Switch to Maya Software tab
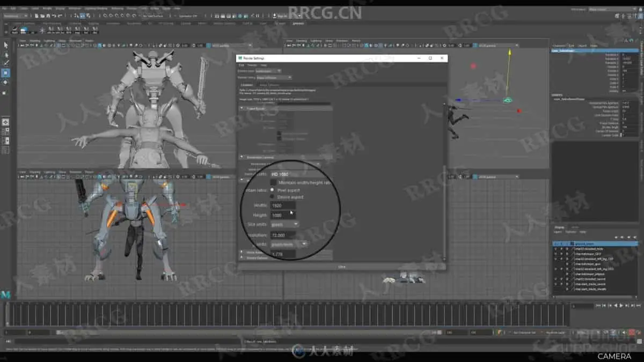This screenshot has width=644, height=362. point(269,85)
